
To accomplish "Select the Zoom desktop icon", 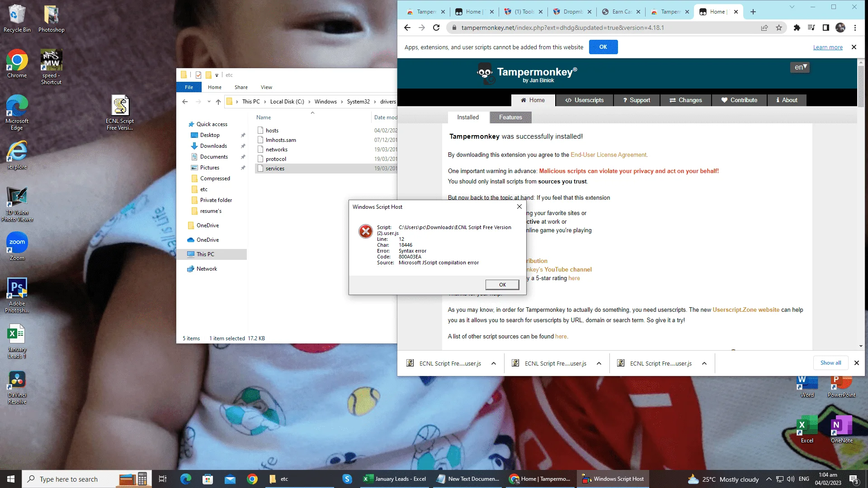I will [x=17, y=247].
